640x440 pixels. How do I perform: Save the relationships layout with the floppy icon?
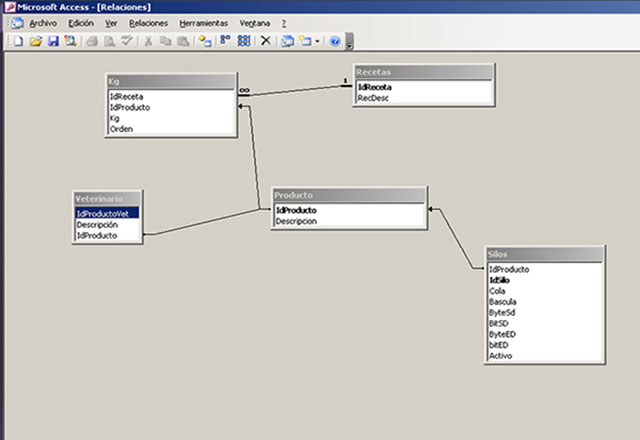pyautogui.click(x=53, y=41)
